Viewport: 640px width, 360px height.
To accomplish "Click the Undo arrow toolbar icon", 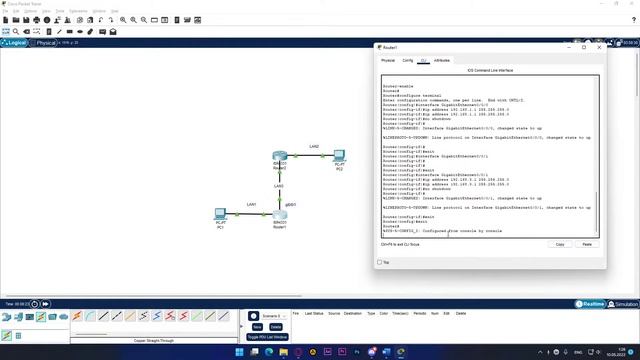I will point(100,20).
